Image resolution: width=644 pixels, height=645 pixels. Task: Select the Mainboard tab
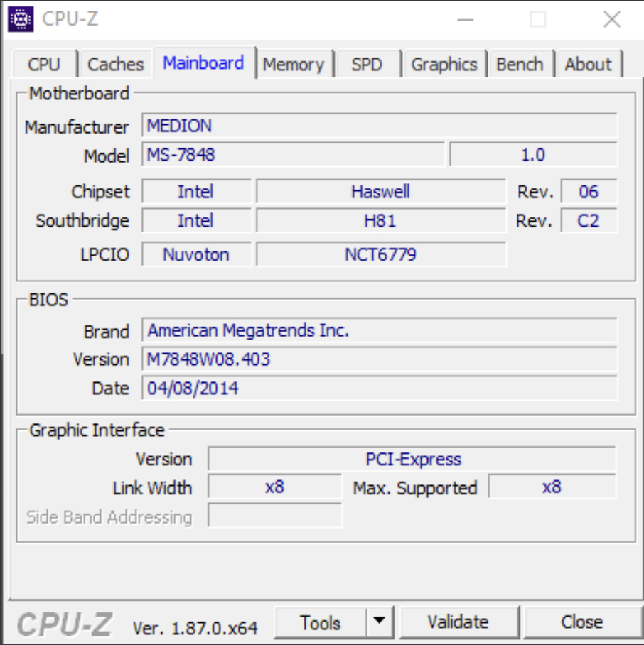tap(204, 63)
